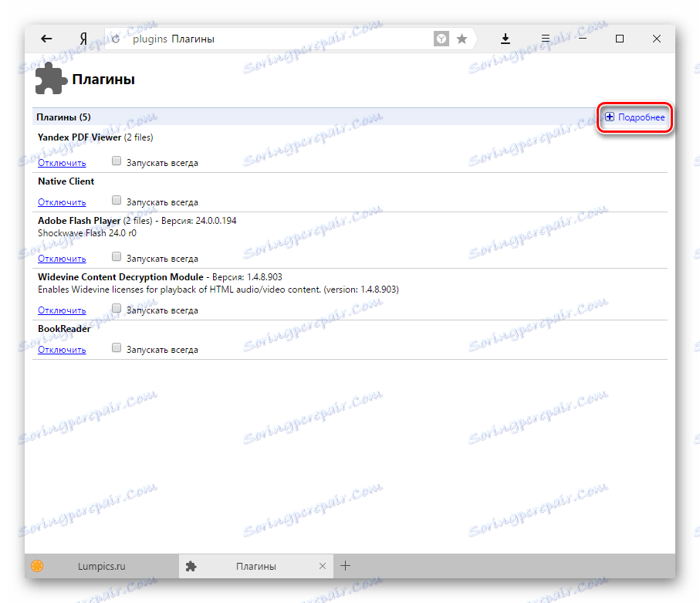The width and height of the screenshot is (700, 603).
Task: Enable Запускать всегда for BookReader
Action: coord(117,347)
